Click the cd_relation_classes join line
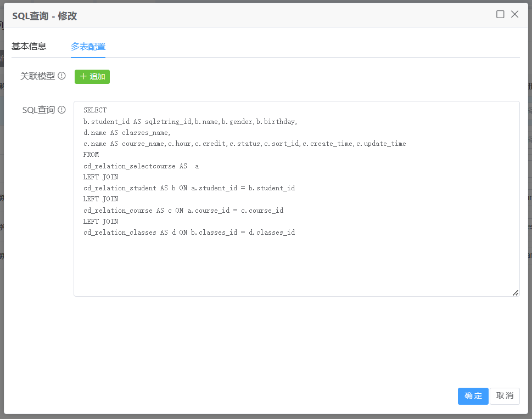Screen dimensions: 532x419 (x=189, y=233)
